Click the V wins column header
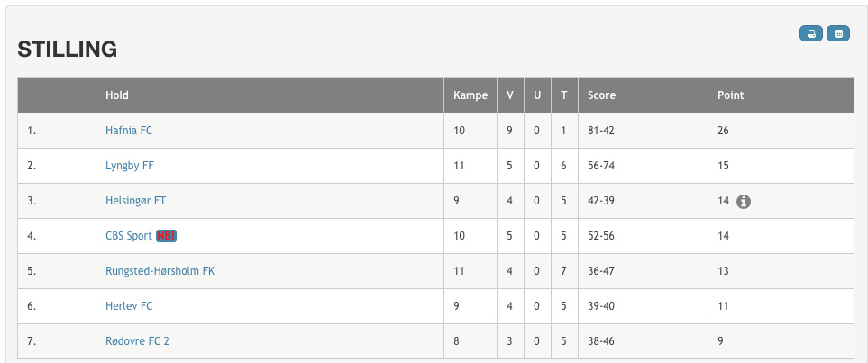 (x=510, y=95)
